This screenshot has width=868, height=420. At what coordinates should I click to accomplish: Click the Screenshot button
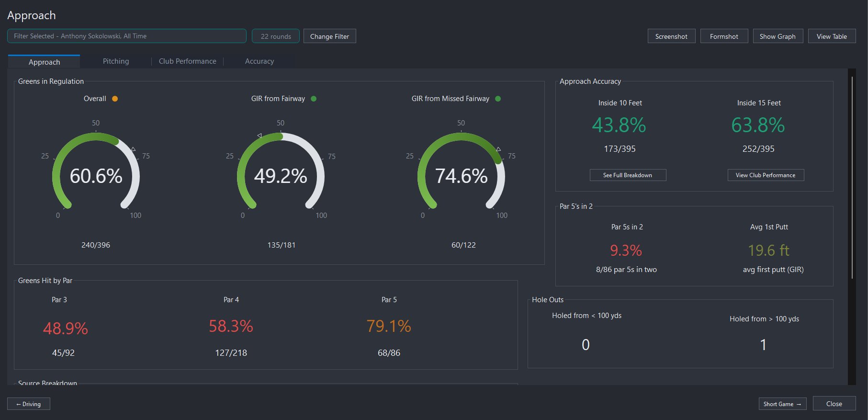tap(671, 36)
